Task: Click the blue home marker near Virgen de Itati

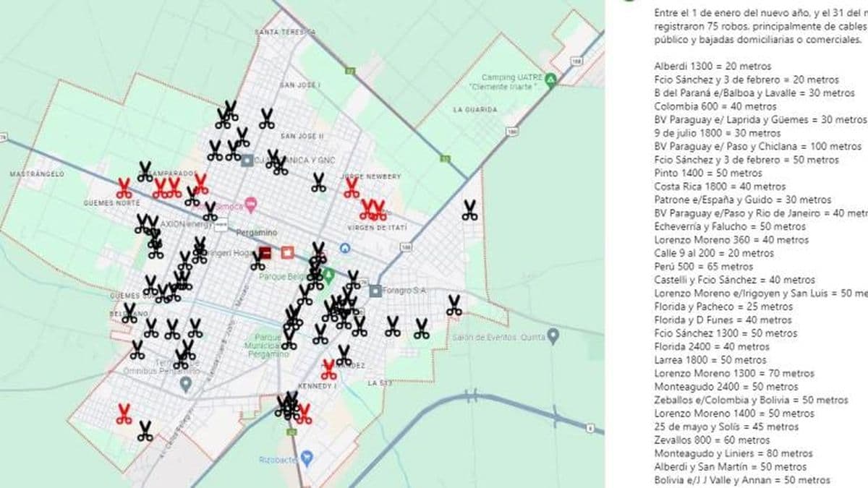Action: click(x=345, y=248)
